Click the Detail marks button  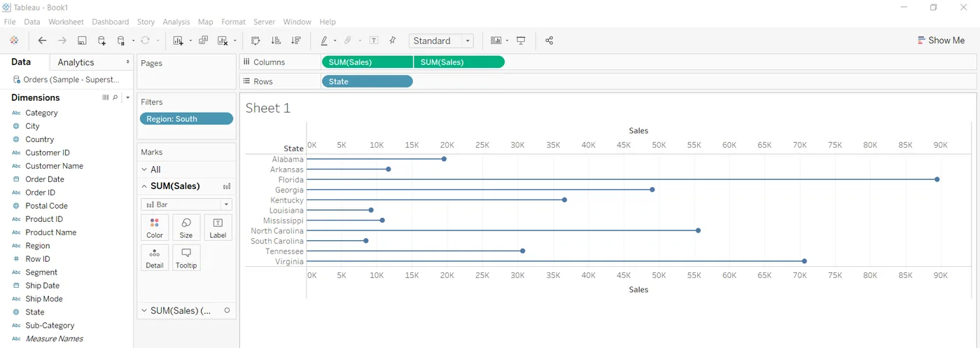tap(155, 258)
